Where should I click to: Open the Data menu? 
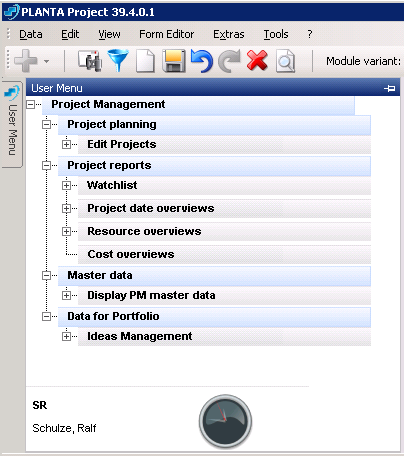click(31, 34)
